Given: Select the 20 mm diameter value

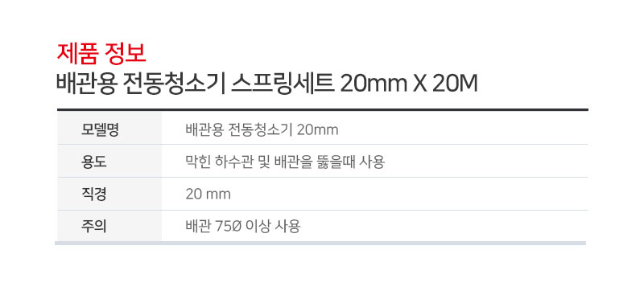Looking at the screenshot, I should pos(208,194).
